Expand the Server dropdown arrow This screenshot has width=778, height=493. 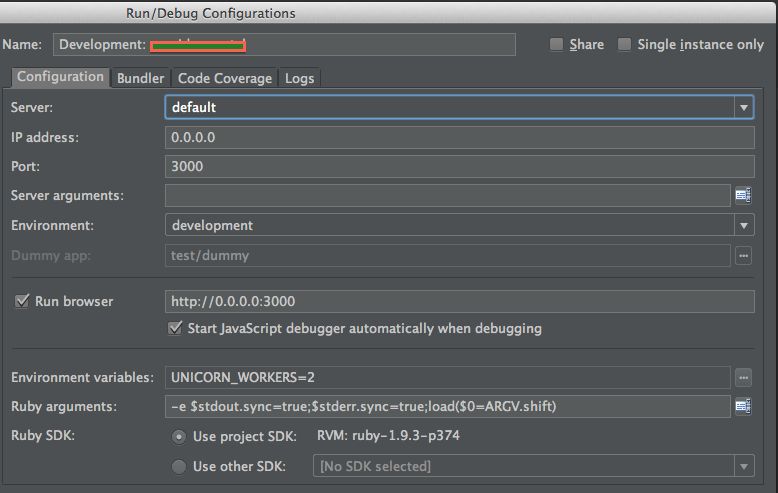coord(743,107)
